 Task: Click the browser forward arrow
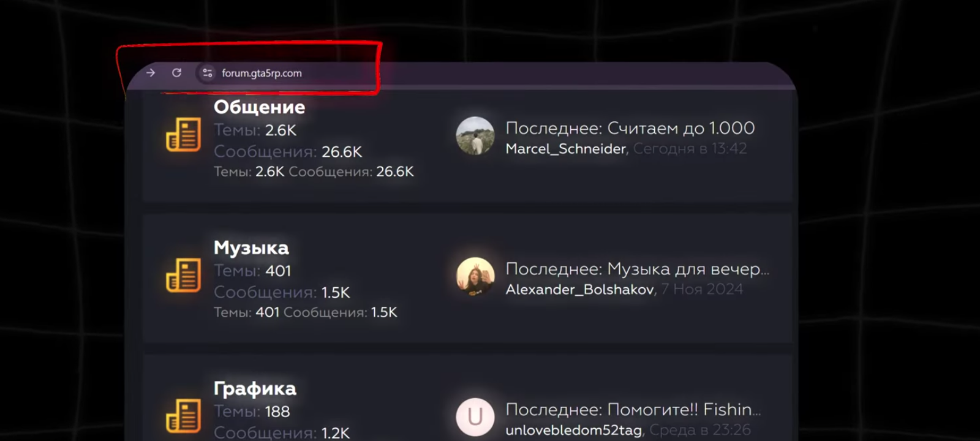point(151,73)
